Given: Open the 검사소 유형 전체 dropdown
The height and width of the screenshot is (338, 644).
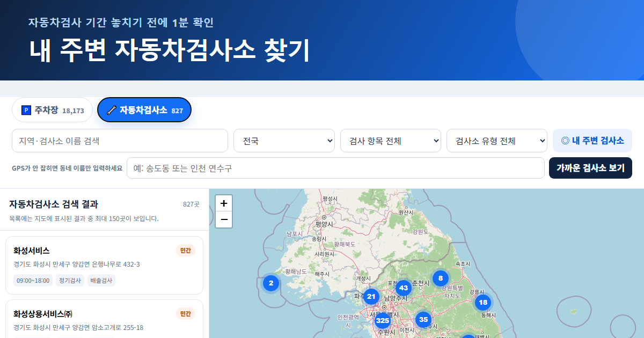Looking at the screenshot, I should 497,141.
